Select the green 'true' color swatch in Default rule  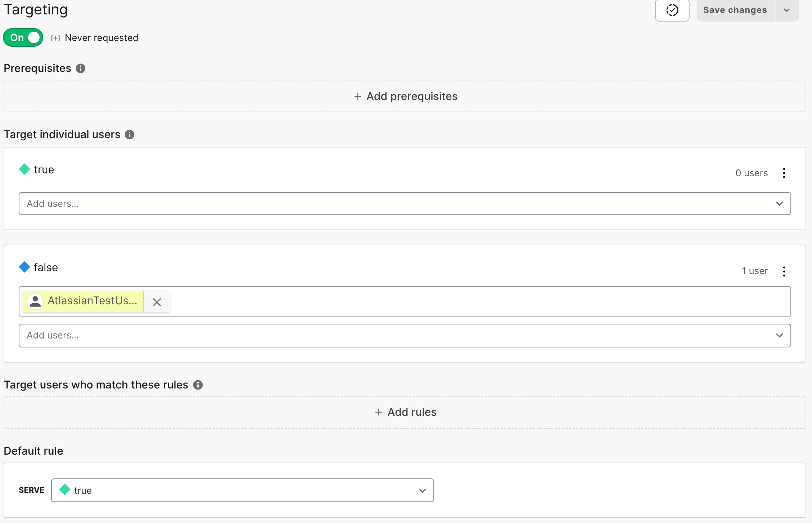click(64, 490)
